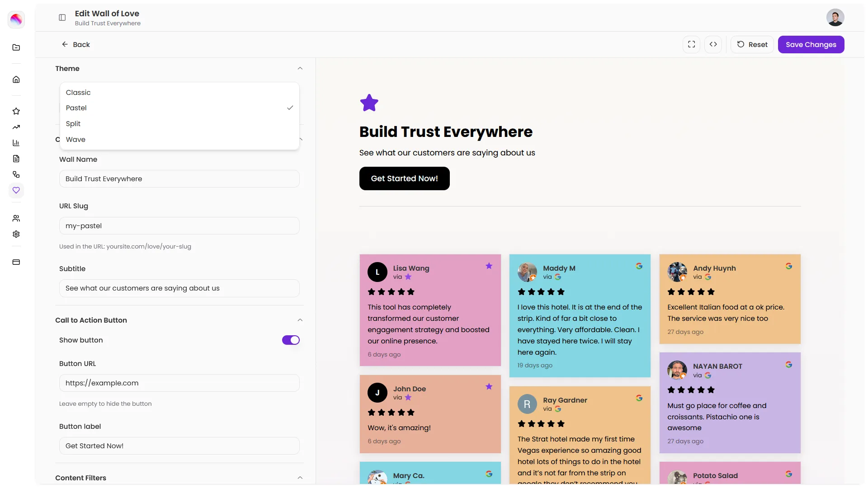Click the star badge on John Doe's card
This screenshot has width=868, height=488.
point(489,387)
